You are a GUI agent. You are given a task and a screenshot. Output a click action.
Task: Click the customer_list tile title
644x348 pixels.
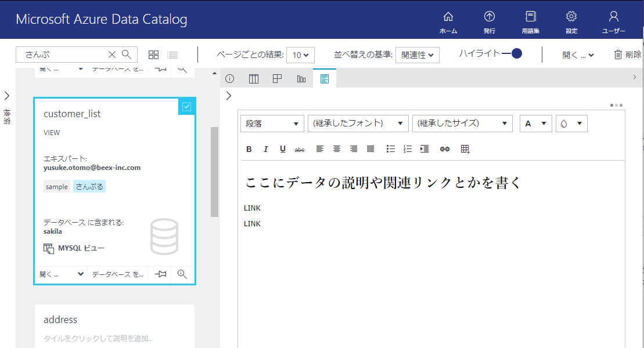pos(72,114)
